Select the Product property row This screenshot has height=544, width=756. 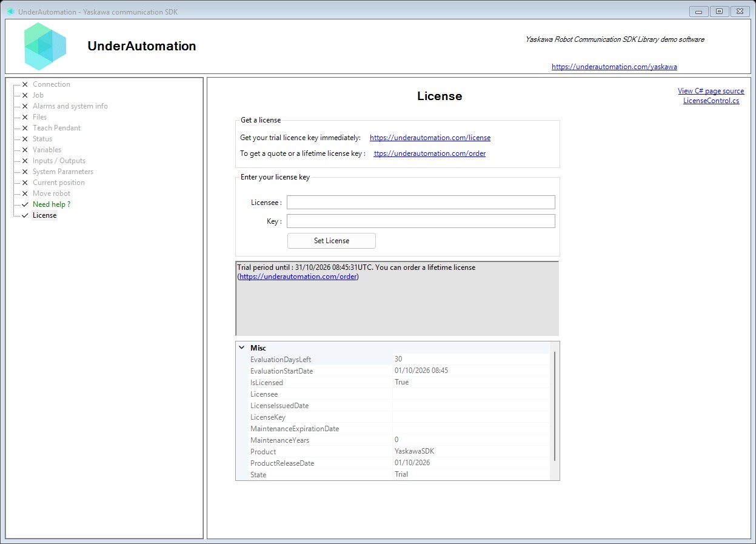(x=393, y=452)
